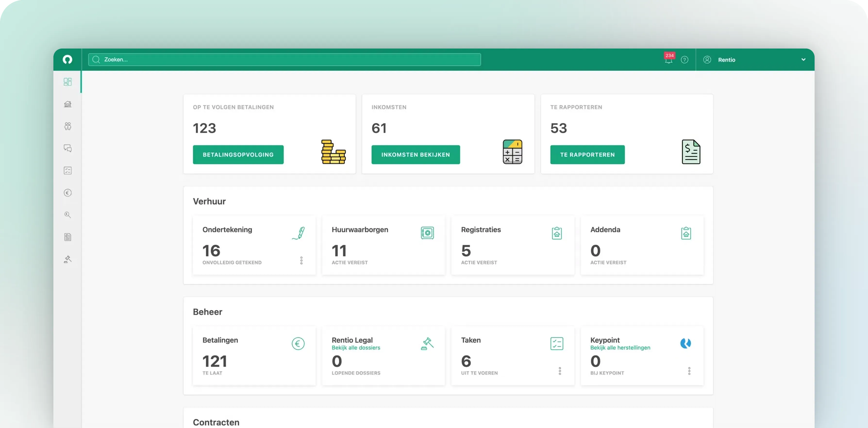Click the clipboard house icon on Addenda
Viewport: 868px width, 428px height.
click(686, 233)
